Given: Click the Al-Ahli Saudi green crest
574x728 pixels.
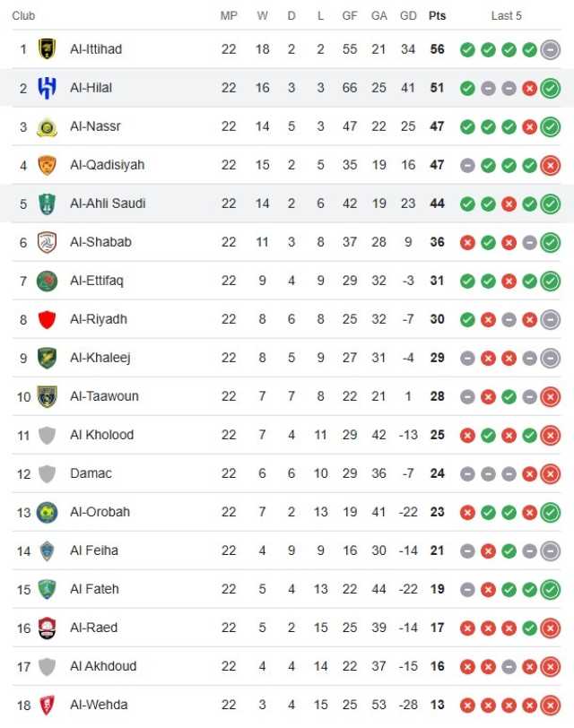Looking at the screenshot, I should tap(47, 204).
